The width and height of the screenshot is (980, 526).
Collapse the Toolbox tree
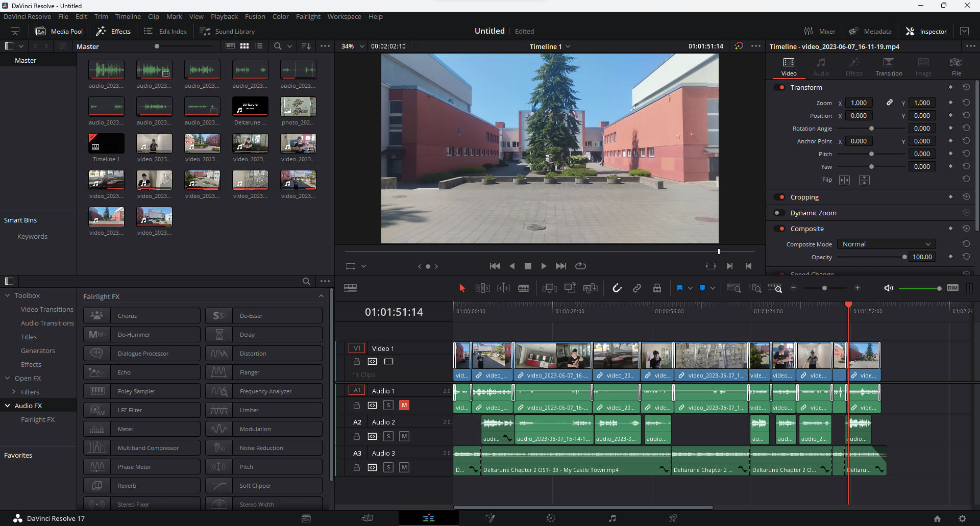pos(8,295)
